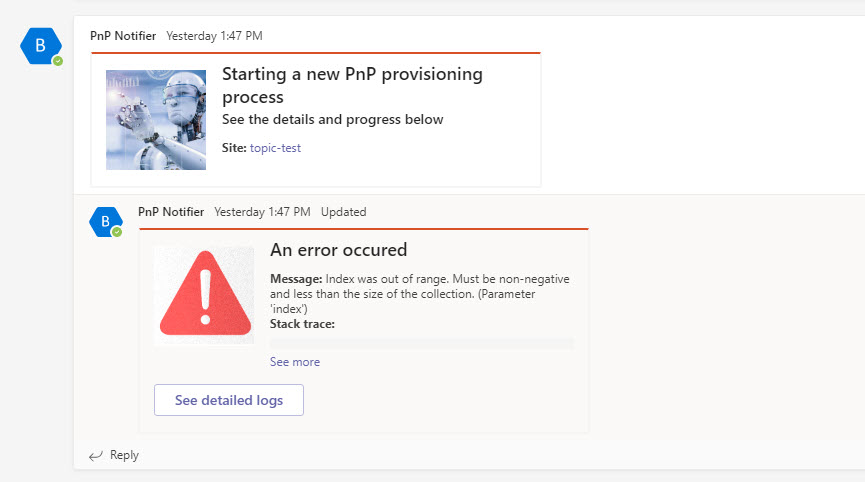Viewport: 865px width, 482px height.
Task: Click the green presence badge on the top post avatar
Action: pos(58,61)
